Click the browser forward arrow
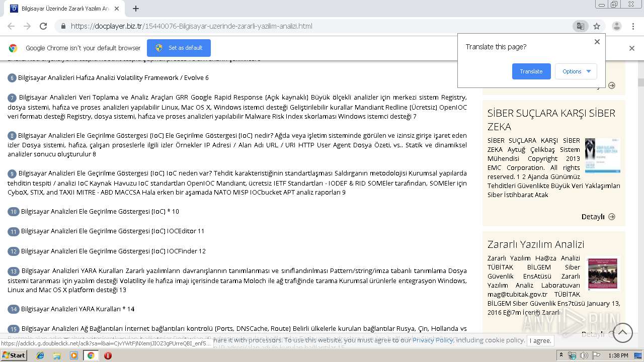644x362 pixels. click(x=27, y=26)
